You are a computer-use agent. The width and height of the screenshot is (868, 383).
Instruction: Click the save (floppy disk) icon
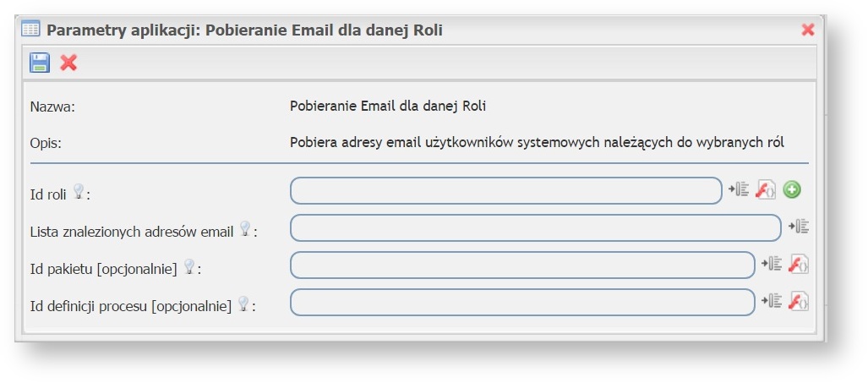pyautogui.click(x=40, y=63)
